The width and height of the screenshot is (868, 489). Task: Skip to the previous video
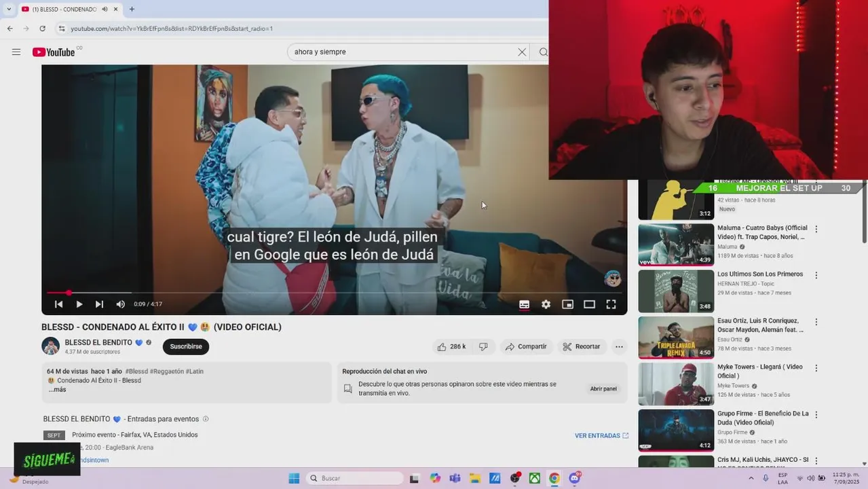(58, 304)
